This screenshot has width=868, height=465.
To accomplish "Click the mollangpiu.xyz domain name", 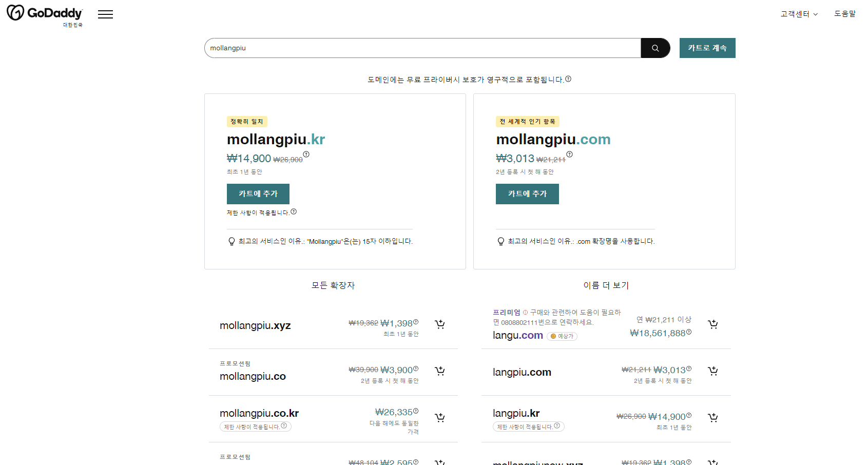I will 255,325.
